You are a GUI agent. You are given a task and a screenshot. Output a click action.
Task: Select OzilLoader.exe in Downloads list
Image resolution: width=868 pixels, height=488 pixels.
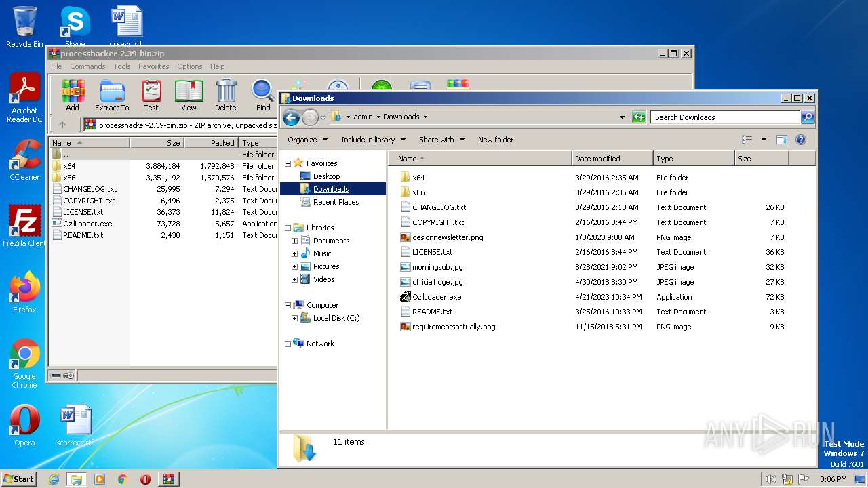(x=437, y=297)
